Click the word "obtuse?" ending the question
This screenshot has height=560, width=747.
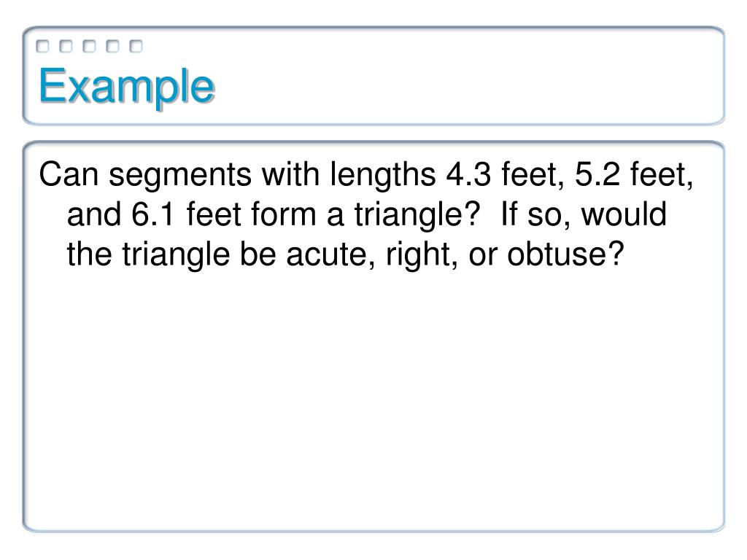[x=565, y=254]
